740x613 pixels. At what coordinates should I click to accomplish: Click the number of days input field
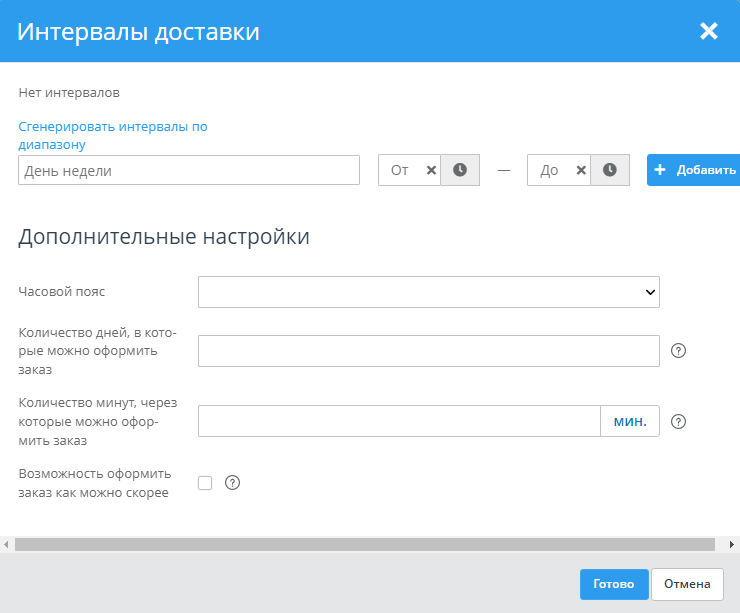point(428,351)
